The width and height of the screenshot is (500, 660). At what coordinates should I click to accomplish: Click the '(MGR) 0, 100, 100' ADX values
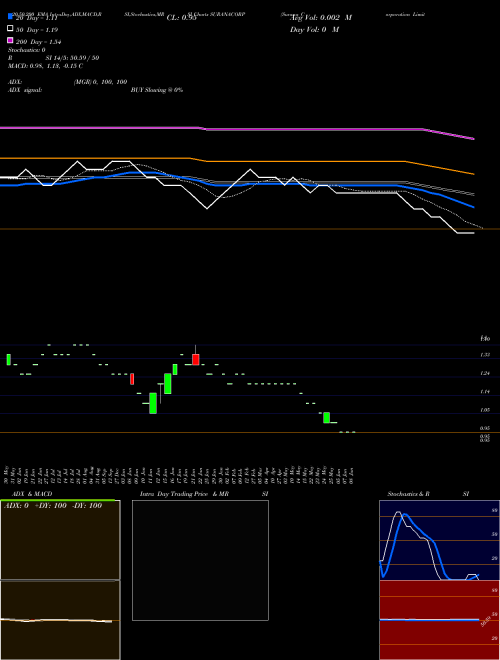click(101, 82)
